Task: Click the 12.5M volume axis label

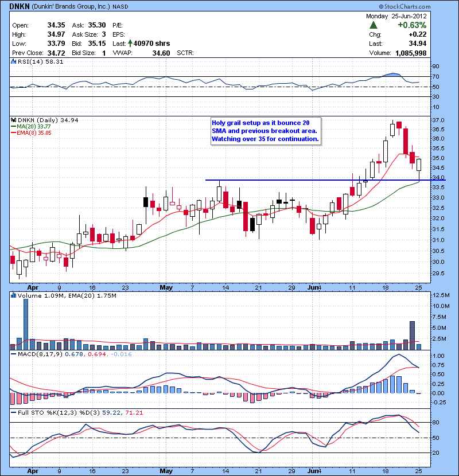Action: (x=441, y=295)
